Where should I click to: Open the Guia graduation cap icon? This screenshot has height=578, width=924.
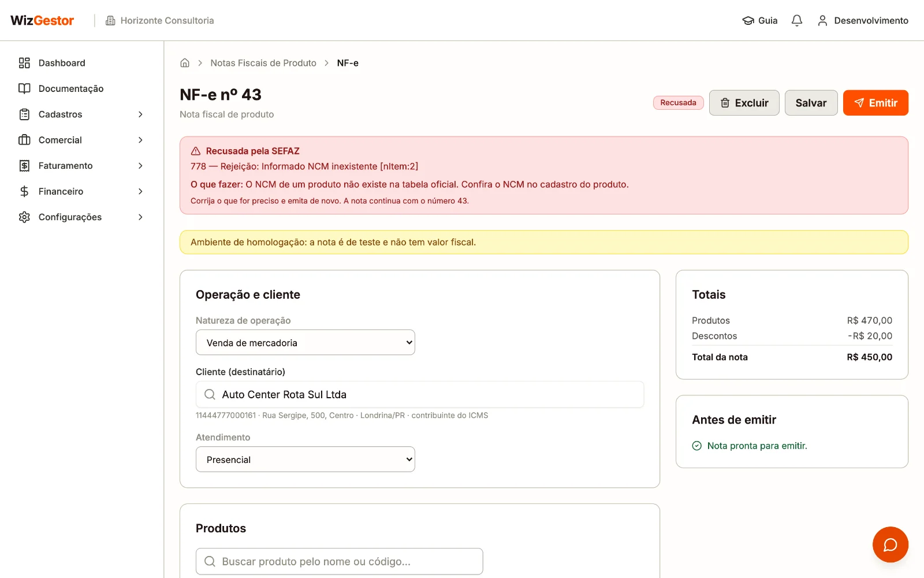point(748,20)
